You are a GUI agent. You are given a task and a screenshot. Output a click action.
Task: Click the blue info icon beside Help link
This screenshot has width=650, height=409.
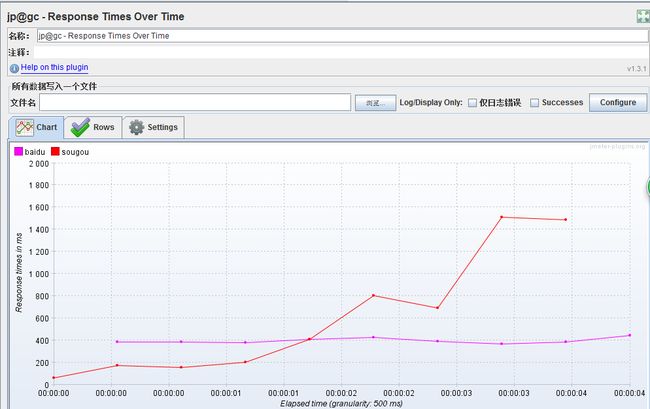pos(14,68)
